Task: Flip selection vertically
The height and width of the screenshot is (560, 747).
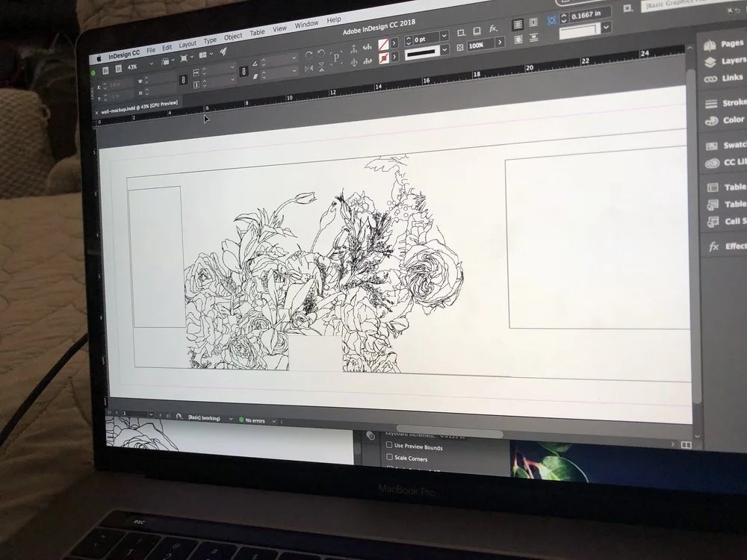Action: pos(321,66)
